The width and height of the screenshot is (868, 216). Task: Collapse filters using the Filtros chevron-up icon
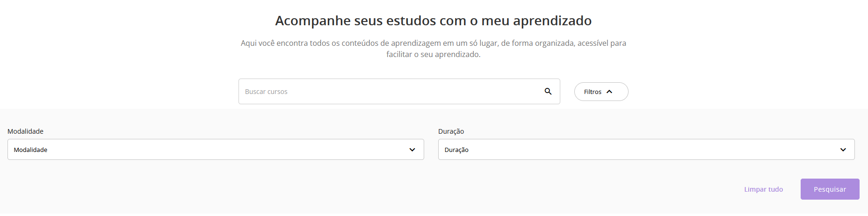pyautogui.click(x=609, y=92)
